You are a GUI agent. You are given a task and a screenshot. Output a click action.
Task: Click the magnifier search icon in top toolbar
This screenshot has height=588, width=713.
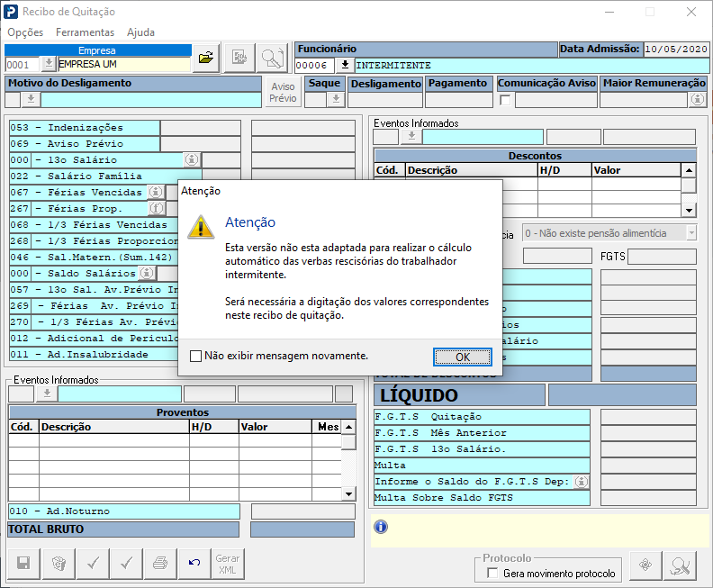click(272, 58)
